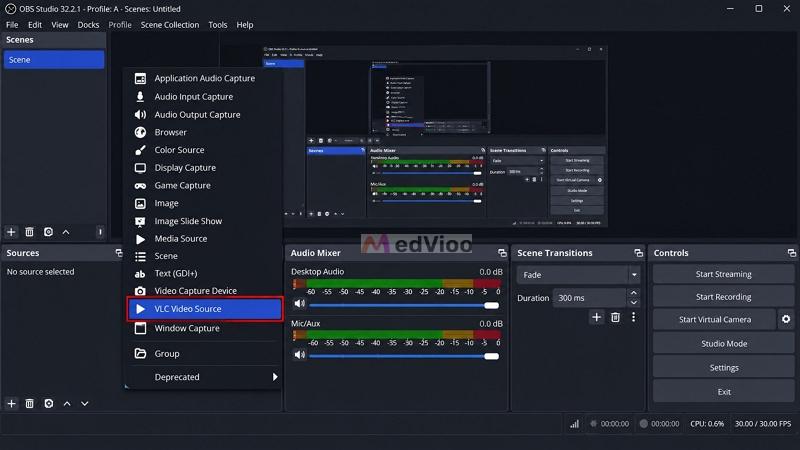This screenshot has width=800, height=450.
Task: Undock the Controls panel
Action: click(791, 253)
